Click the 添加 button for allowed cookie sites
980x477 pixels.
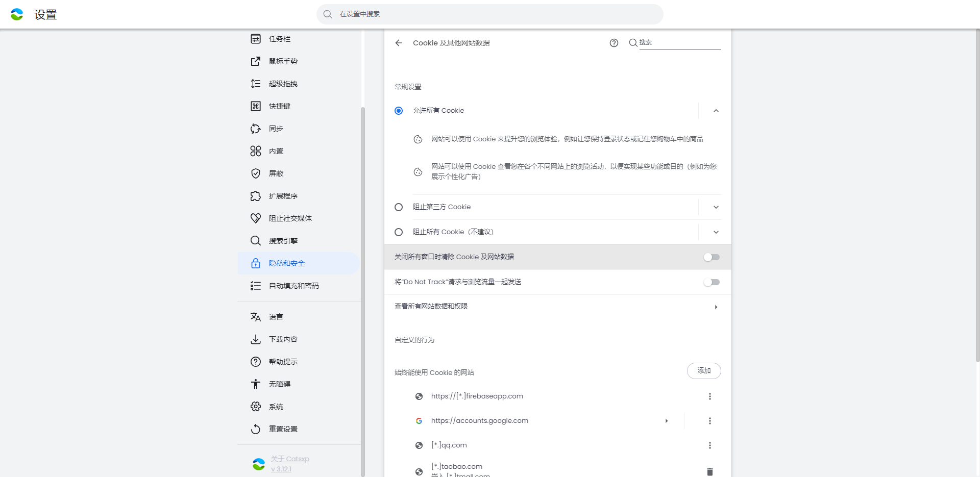coord(703,371)
